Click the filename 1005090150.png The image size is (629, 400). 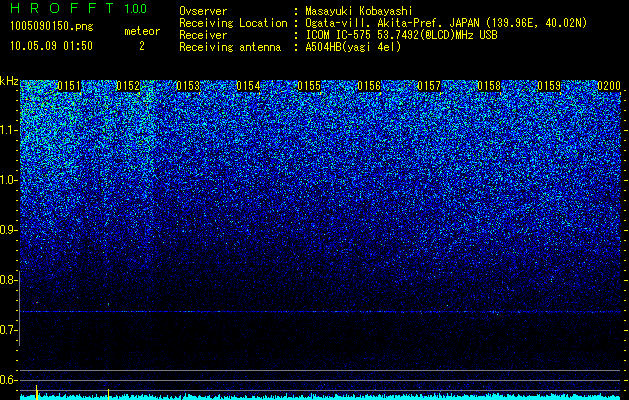click(52, 26)
